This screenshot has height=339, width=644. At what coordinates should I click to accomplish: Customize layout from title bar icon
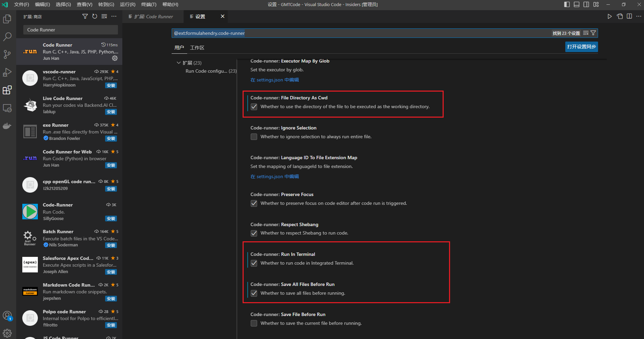tap(596, 4)
